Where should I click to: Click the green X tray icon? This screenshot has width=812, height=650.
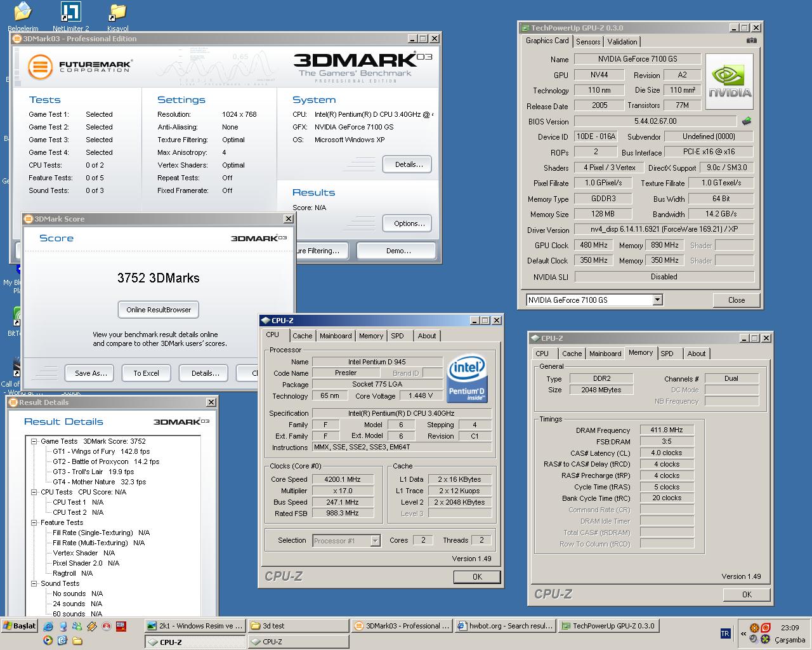(x=766, y=639)
